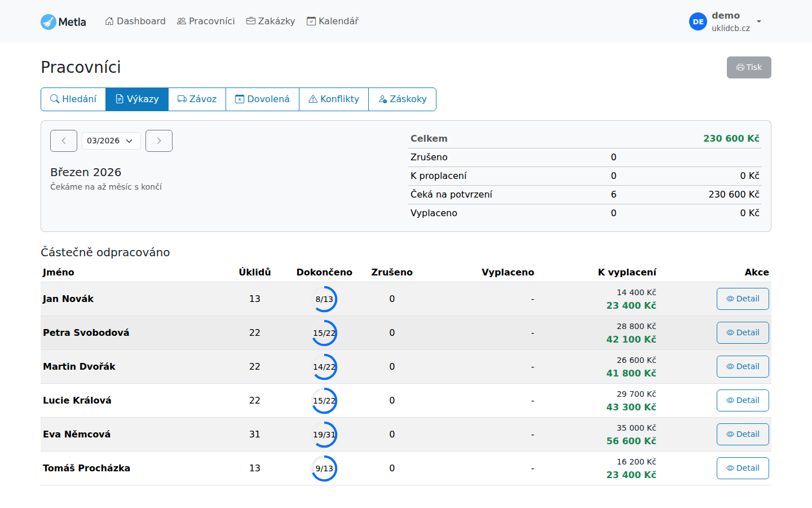Viewport: 812px width, 508px height.
Task: Click the DE user avatar
Action: tap(698, 22)
